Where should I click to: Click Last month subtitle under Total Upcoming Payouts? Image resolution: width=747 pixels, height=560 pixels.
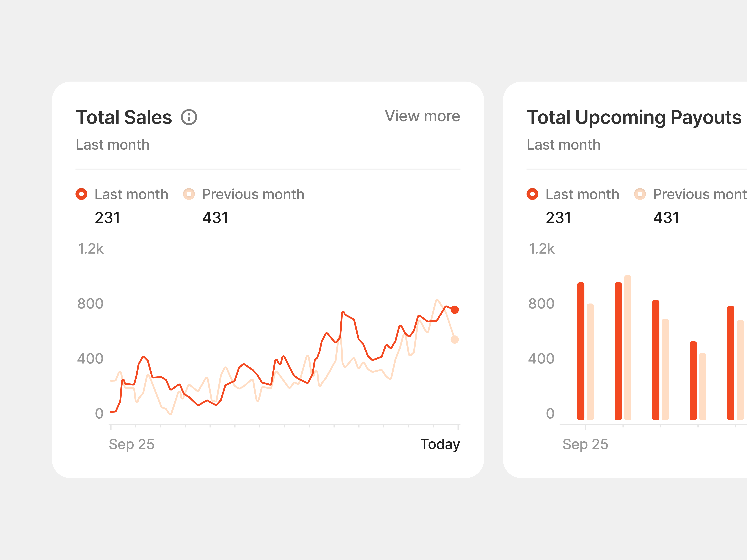pos(564,145)
